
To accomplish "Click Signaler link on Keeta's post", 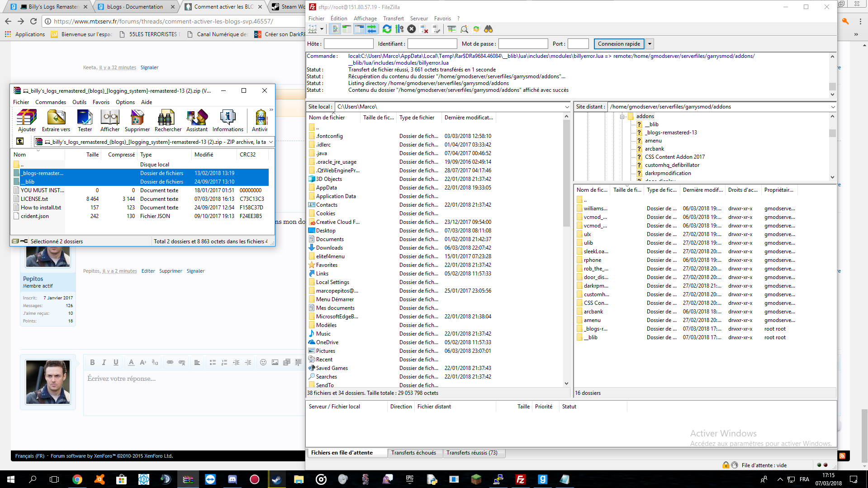I will 149,67.
